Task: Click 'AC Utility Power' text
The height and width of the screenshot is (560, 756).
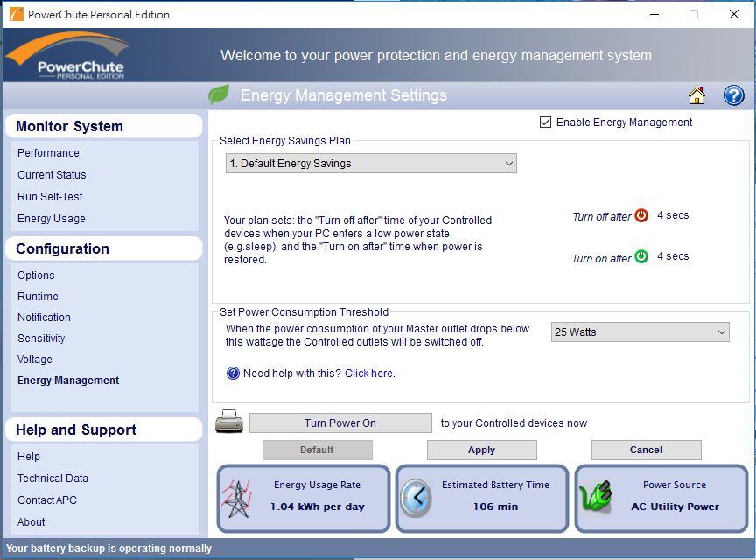Action: click(675, 507)
